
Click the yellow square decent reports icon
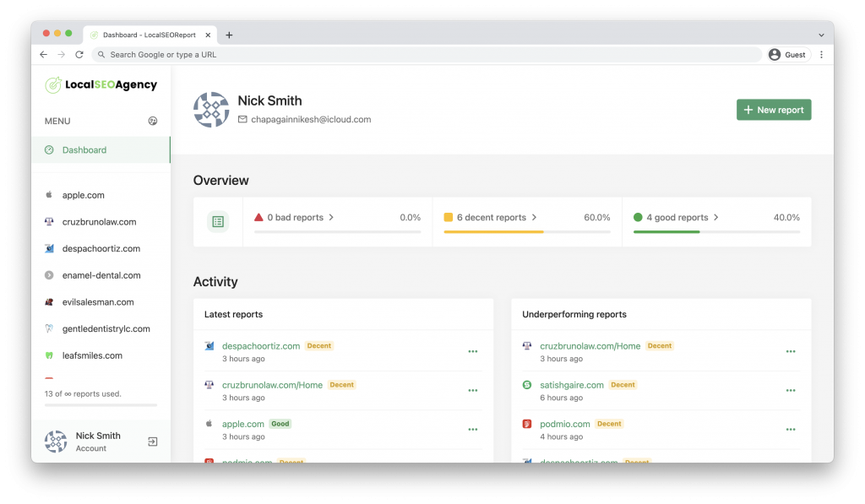coord(449,217)
